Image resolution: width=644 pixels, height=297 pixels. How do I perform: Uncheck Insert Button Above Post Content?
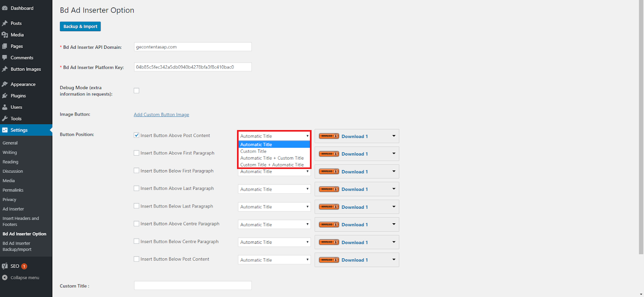136,135
